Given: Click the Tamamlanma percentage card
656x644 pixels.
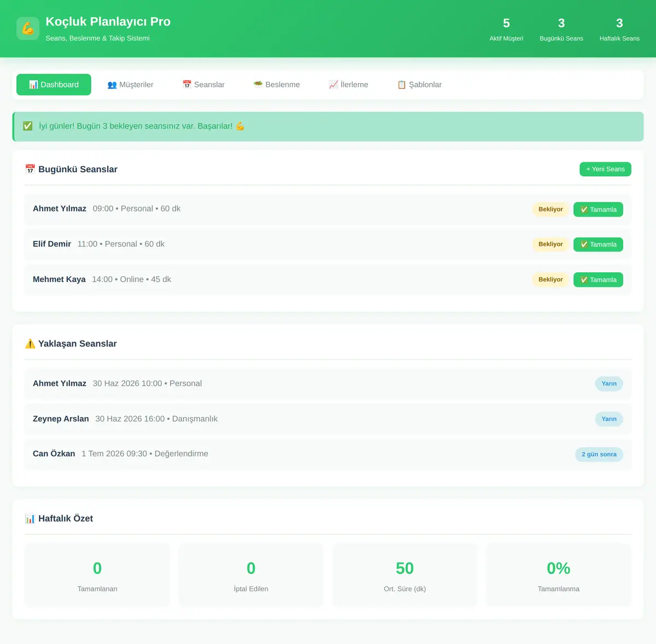Looking at the screenshot, I should pos(559,575).
